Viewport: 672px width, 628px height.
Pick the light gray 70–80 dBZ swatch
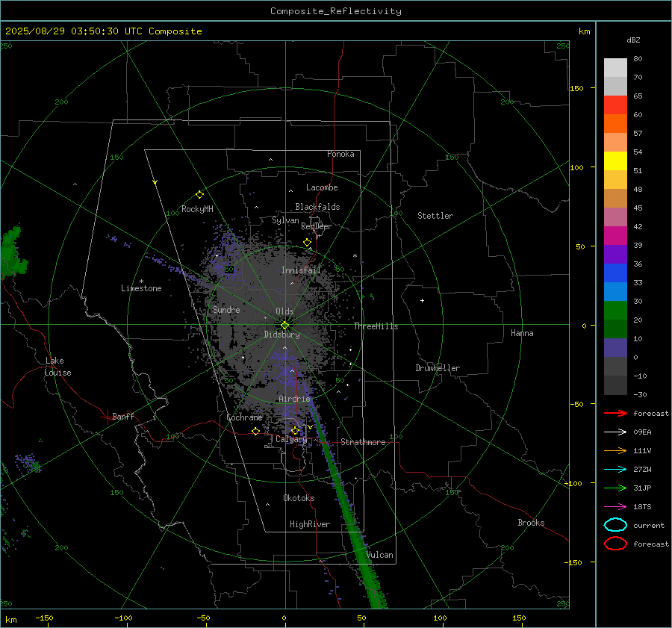coord(615,68)
